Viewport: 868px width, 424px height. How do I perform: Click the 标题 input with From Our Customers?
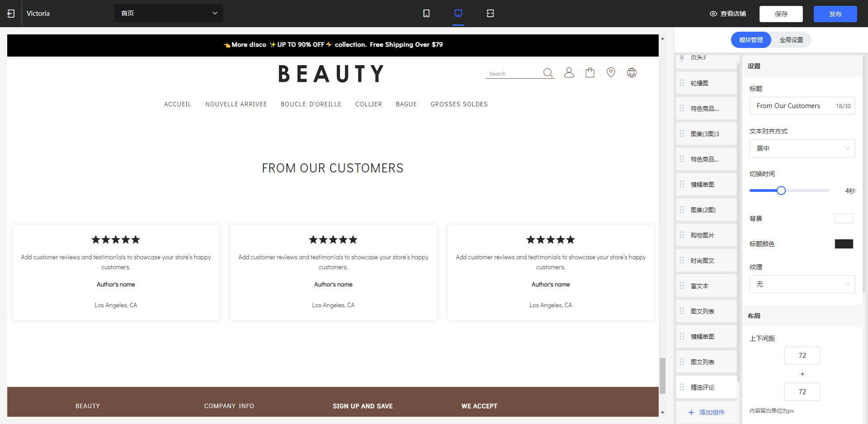802,106
